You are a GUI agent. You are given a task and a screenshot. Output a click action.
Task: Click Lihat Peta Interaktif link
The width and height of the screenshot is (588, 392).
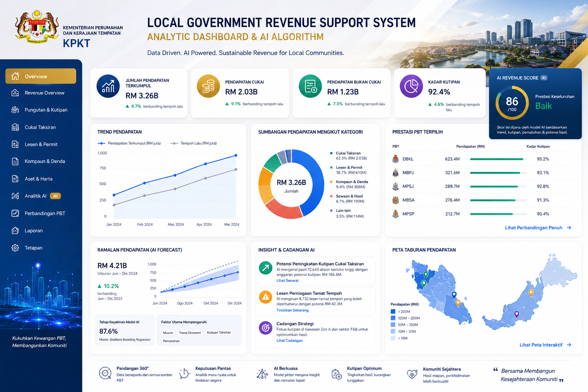545,345
